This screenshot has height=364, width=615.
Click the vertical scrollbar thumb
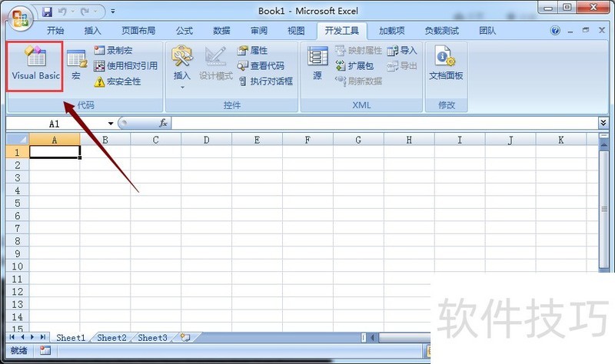click(604, 210)
